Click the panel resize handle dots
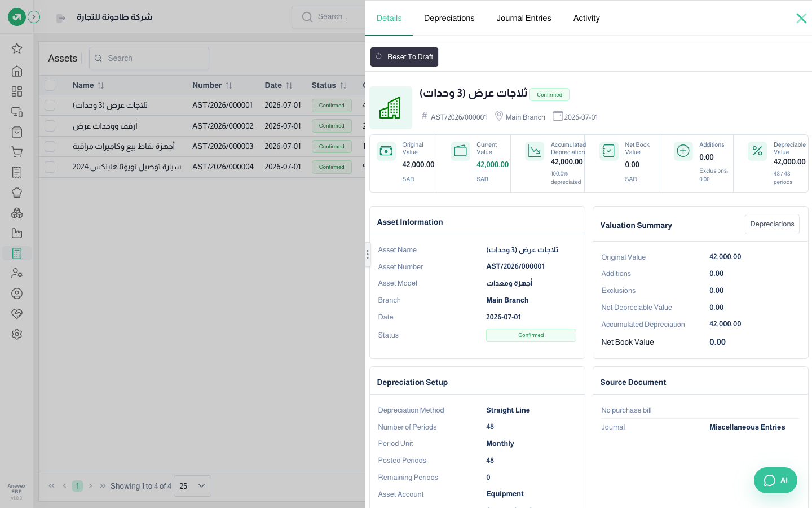 (x=368, y=255)
